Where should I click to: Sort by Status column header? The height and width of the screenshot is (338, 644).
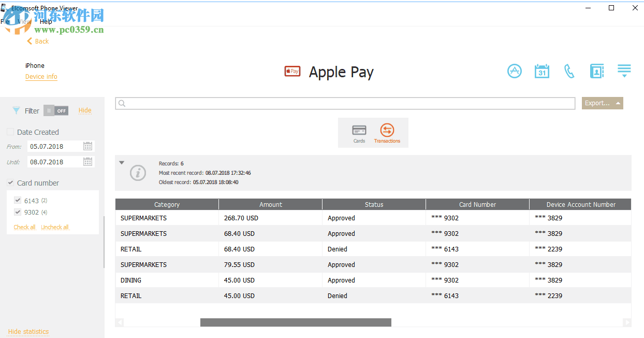[x=374, y=204]
